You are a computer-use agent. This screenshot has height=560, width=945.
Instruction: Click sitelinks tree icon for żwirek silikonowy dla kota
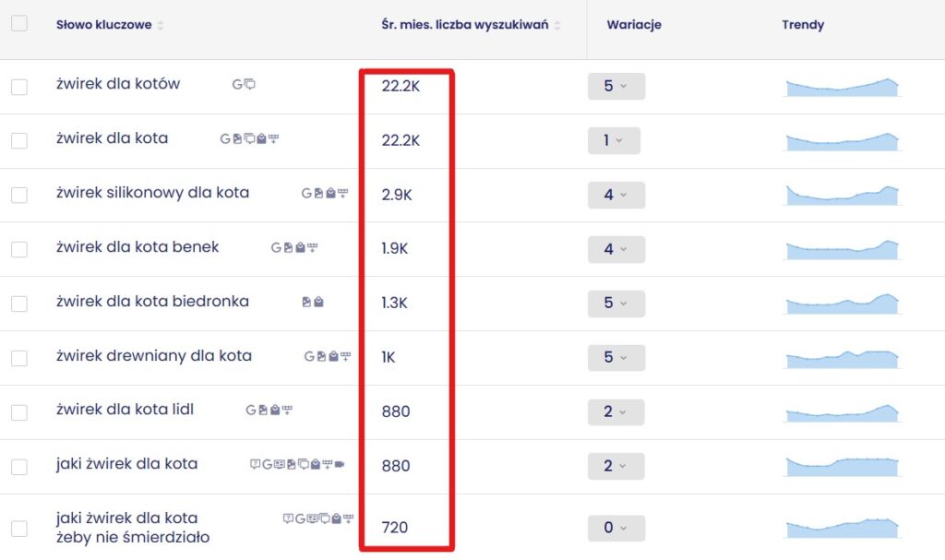point(343,194)
